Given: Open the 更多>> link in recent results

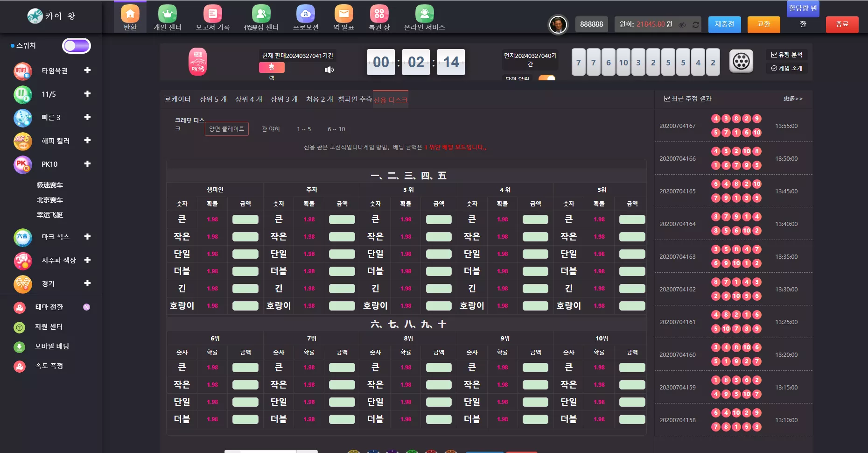Looking at the screenshot, I should click(792, 99).
